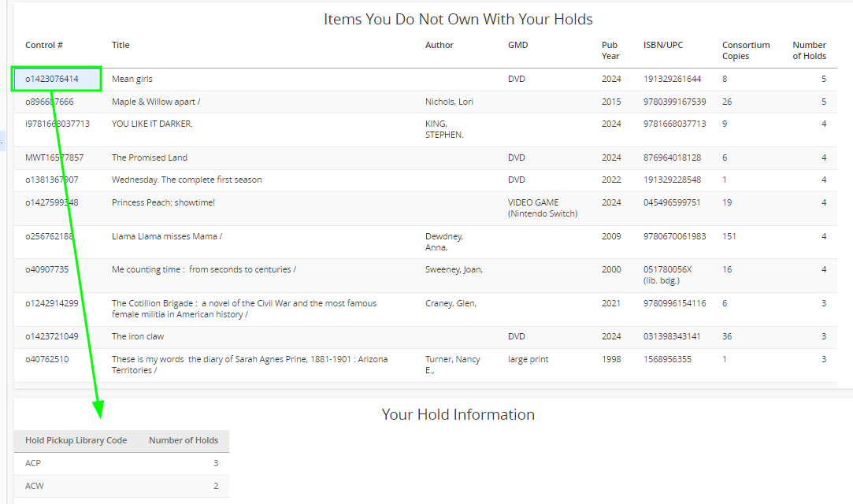853x504 pixels.
Task: Click author Sweeney, Joan,
Action: [454, 269]
